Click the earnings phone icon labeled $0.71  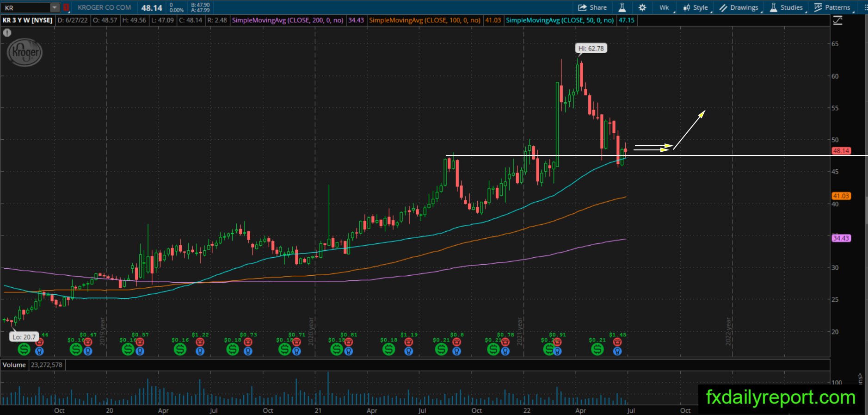(296, 342)
